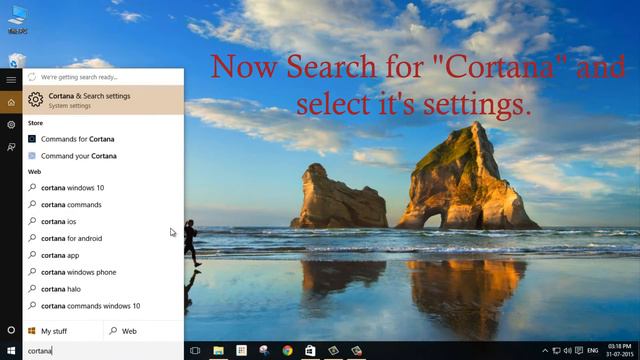Click the gear icon of Cortana settings
This screenshot has width=640, height=360.
point(36,100)
